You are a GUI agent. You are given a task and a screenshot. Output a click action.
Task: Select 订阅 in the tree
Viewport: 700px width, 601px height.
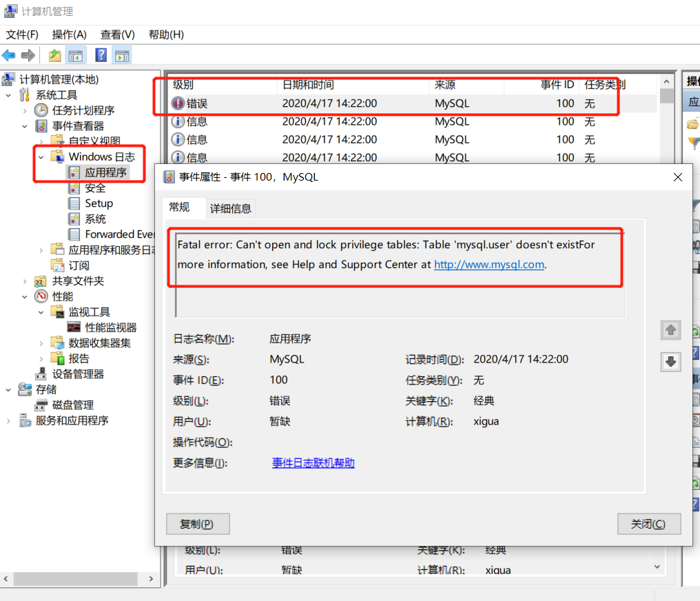click(79, 265)
